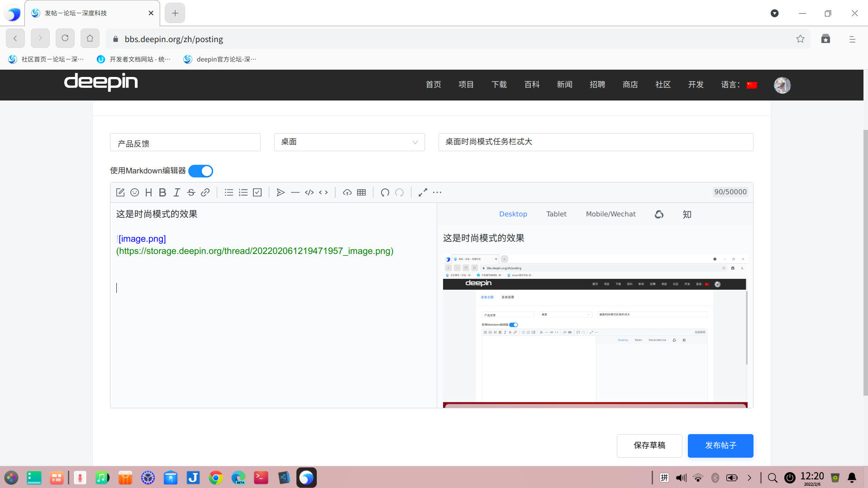868x488 pixels.
Task: Reload the page in the browser
Action: tap(65, 38)
